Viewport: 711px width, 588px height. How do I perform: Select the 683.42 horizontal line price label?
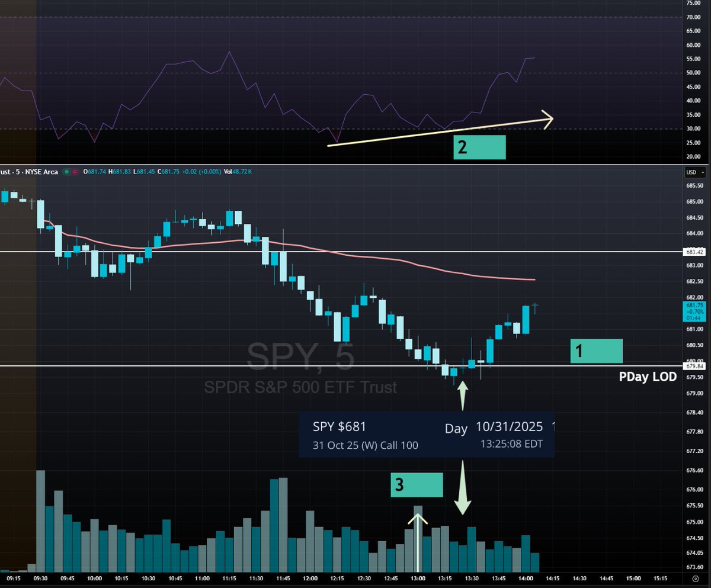click(x=693, y=252)
